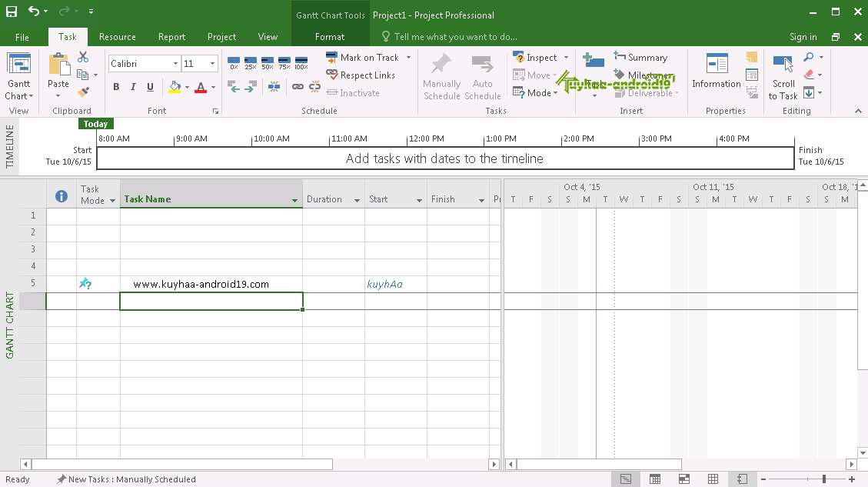868x487 pixels.
Task: Click the zoom slider handle
Action: 824,479
